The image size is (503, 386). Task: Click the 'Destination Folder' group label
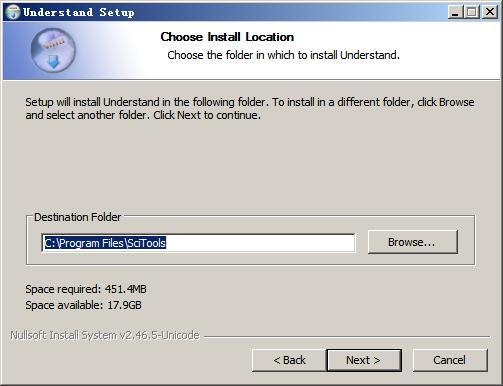tap(77, 217)
